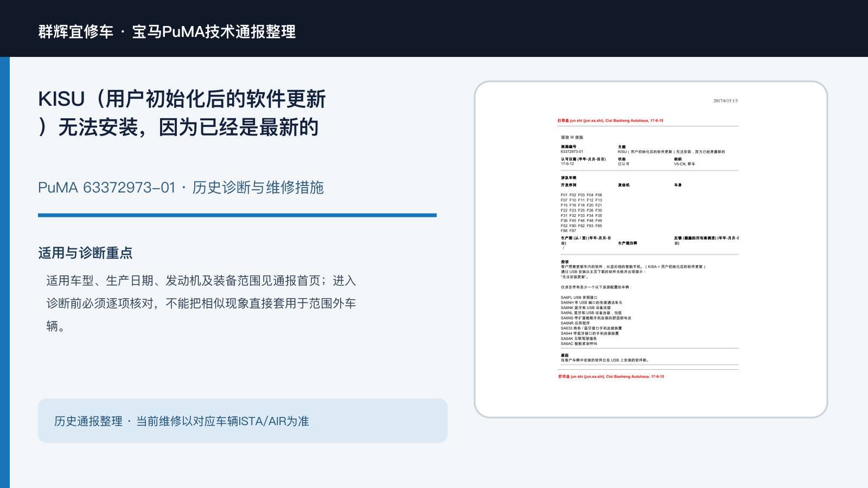Viewport: 868px width, 488px height.
Task: Select the 适用与诊断重点 section heading
Action: [x=85, y=253]
